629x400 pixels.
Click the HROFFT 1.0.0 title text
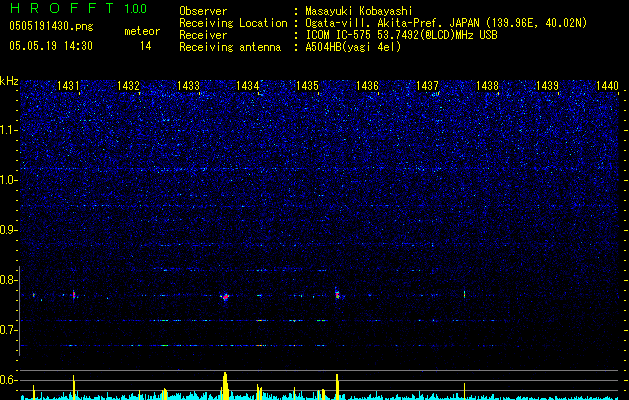click(x=79, y=8)
